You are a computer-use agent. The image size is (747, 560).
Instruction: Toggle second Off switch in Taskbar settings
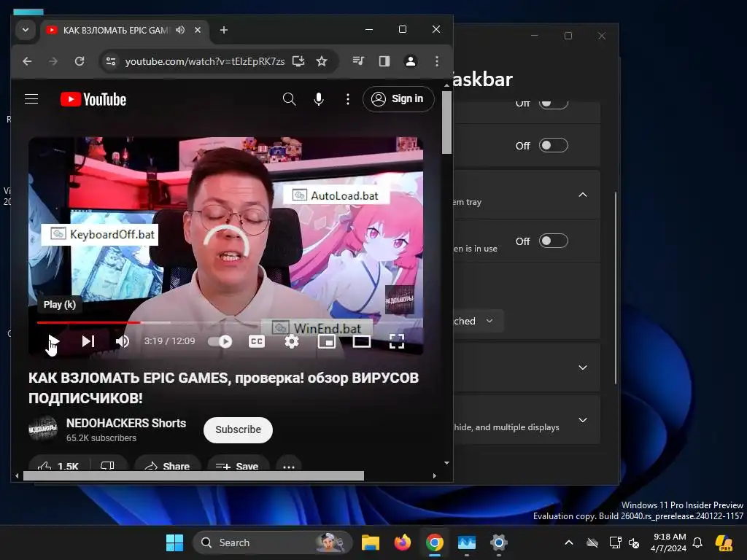click(553, 145)
